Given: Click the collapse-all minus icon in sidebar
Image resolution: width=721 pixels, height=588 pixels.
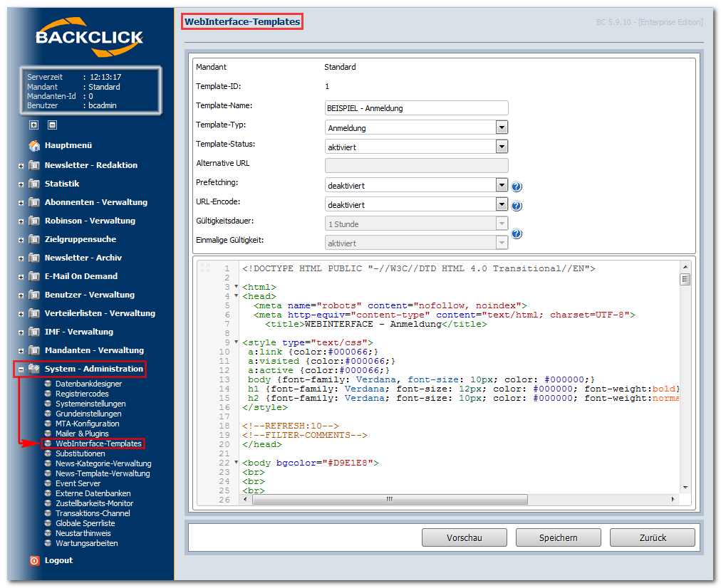Looking at the screenshot, I should tap(52, 125).
